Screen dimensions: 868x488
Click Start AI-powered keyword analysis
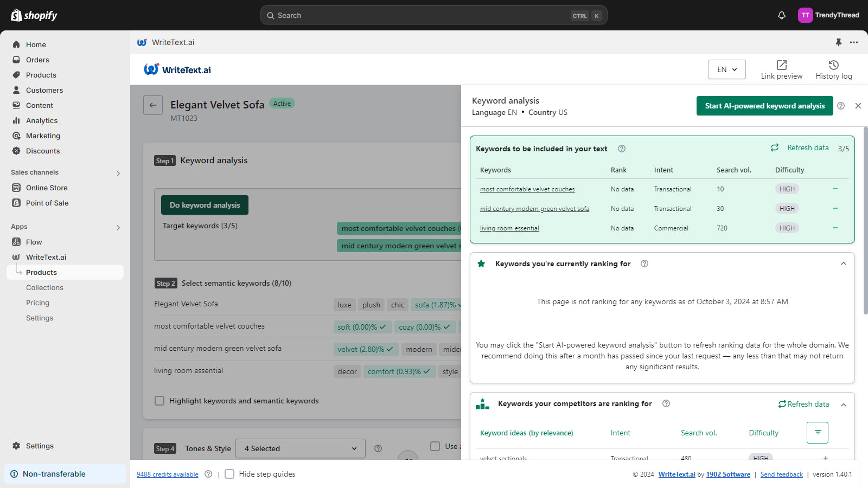pos(765,106)
